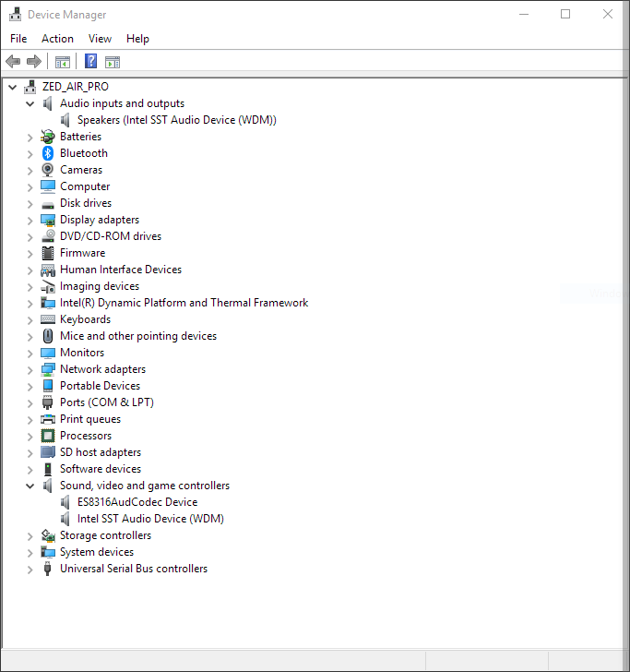Click the Human Interface Devices icon
This screenshot has width=630, height=672.
click(48, 270)
